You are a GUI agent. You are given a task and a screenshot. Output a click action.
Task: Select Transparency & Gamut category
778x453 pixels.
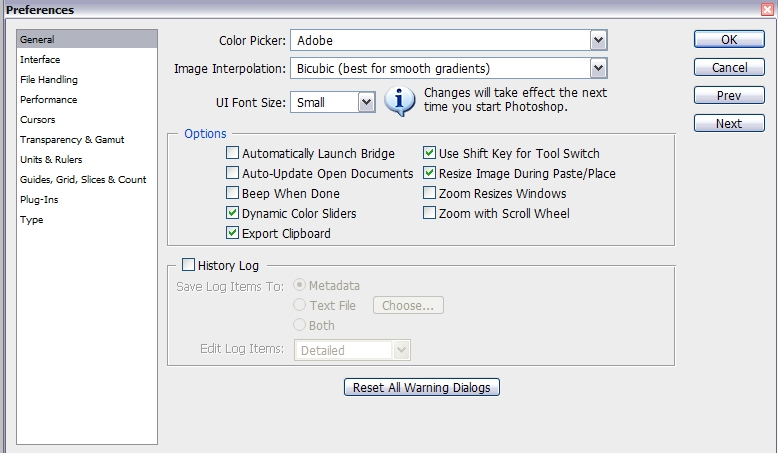(72, 140)
